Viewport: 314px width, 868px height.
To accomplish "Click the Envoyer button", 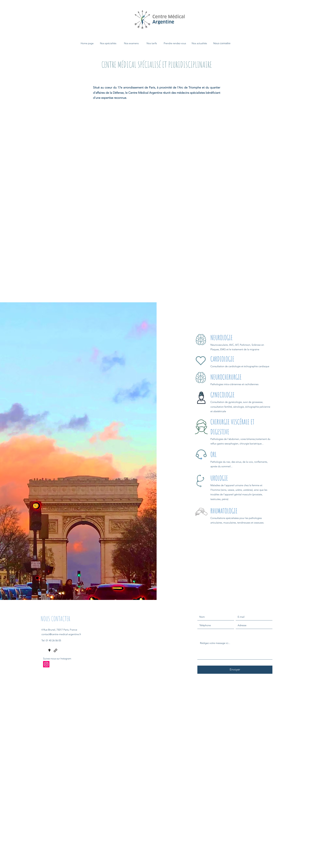I will tap(235, 669).
